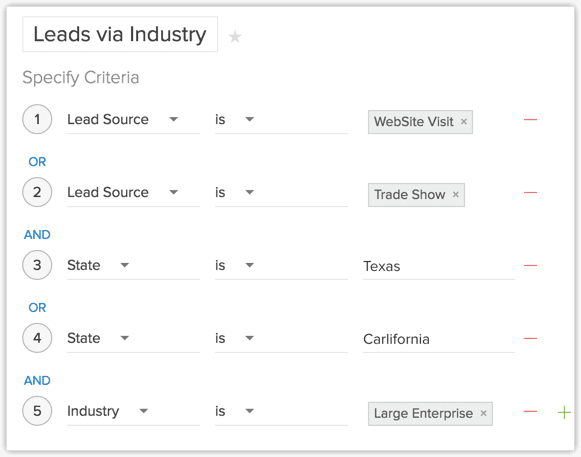
Task: Open State field dropdown in row 3
Action: point(133,265)
